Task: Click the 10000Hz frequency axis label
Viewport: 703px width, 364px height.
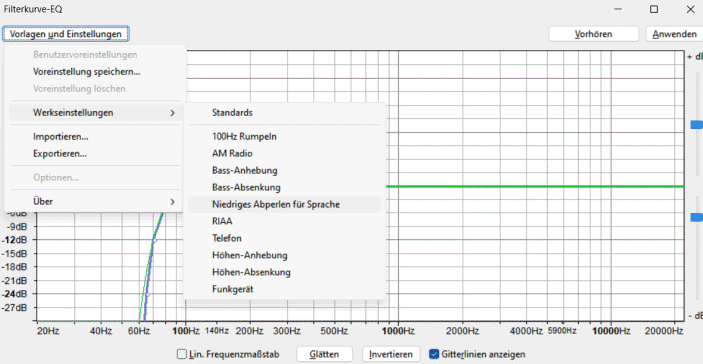Action: [x=612, y=331]
